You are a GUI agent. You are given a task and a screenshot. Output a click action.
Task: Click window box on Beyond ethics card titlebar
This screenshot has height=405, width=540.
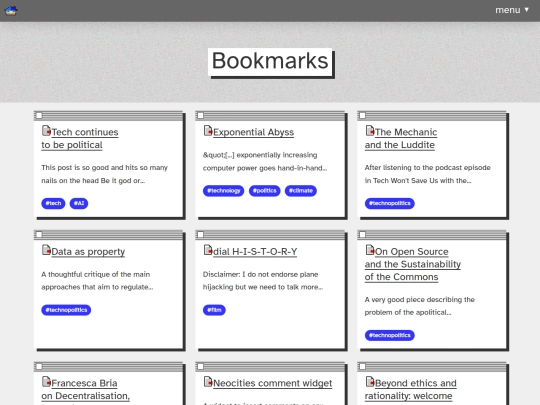pyautogui.click(x=362, y=366)
